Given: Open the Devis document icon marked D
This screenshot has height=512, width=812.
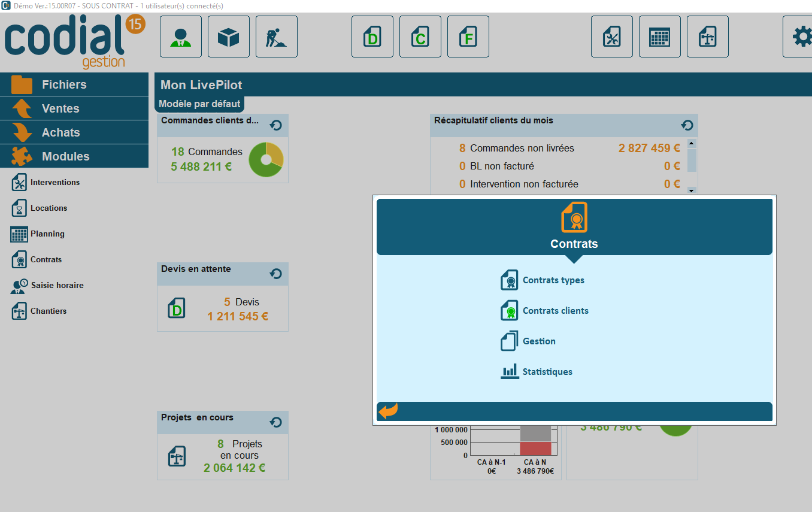Looking at the screenshot, I should click(372, 36).
